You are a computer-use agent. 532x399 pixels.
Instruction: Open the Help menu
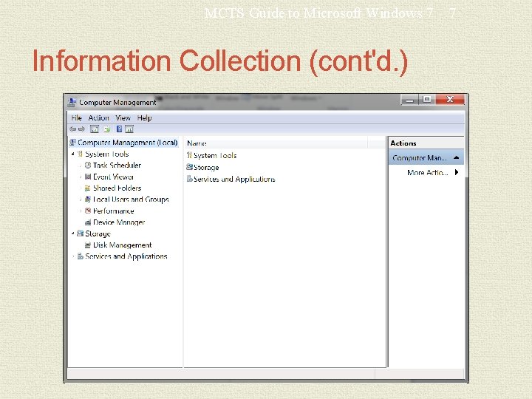coord(145,117)
